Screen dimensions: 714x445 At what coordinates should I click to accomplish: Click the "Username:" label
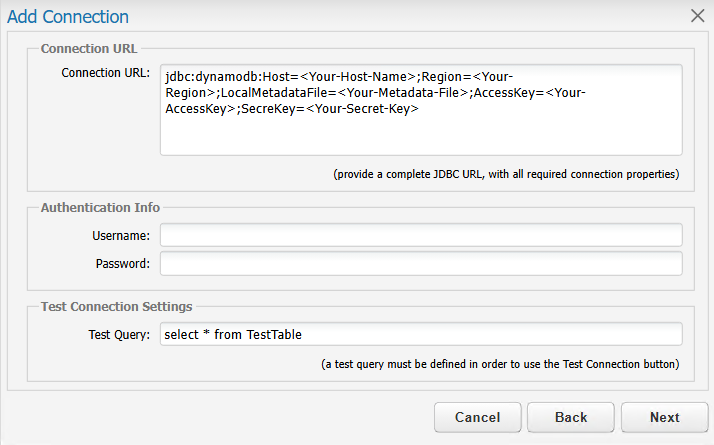coord(121,235)
